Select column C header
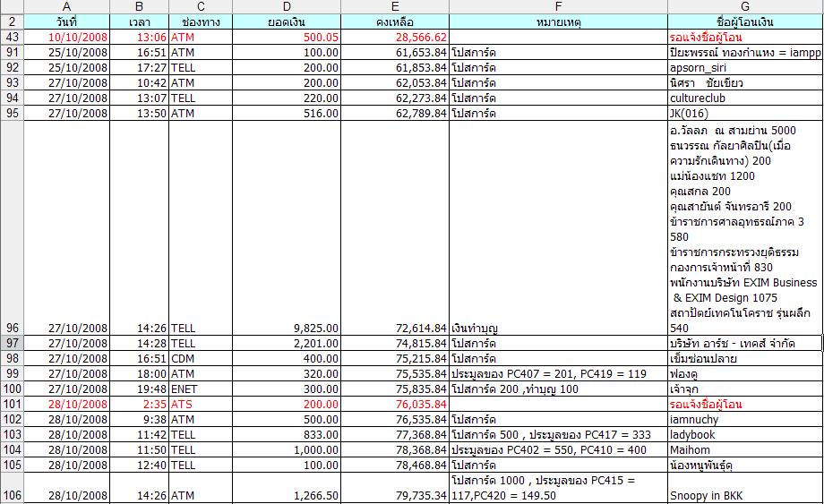This screenshot has width=824, height=504. [201, 7]
